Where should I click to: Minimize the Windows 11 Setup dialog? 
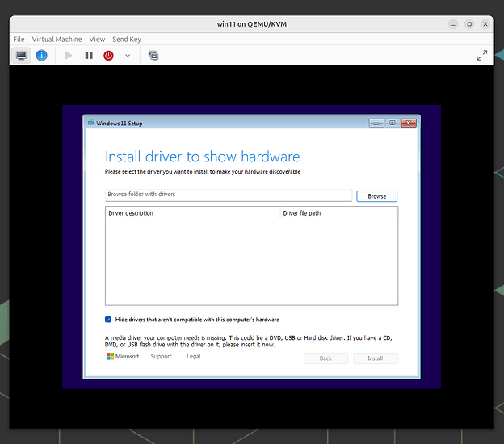376,123
